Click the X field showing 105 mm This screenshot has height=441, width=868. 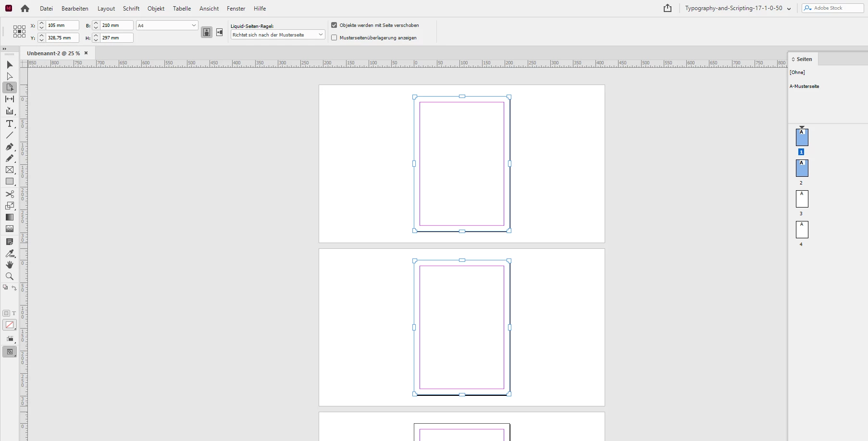pos(62,25)
